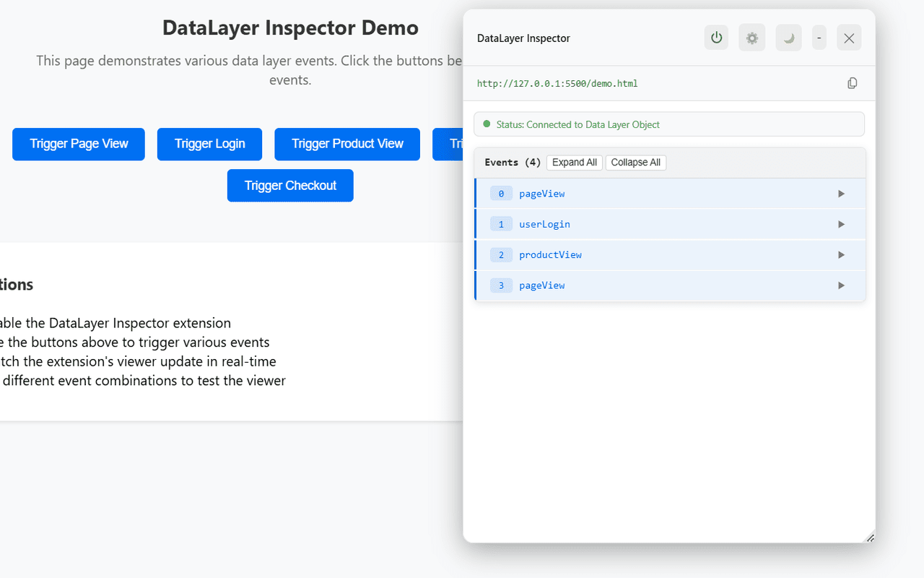Screen dimensions: 924x578
Task: Minimize the DataLayer Inspector panel
Action: tap(819, 38)
